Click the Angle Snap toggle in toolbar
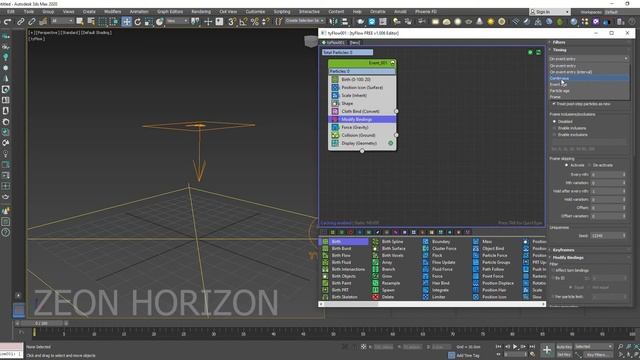640x360 pixels. pos(243,22)
